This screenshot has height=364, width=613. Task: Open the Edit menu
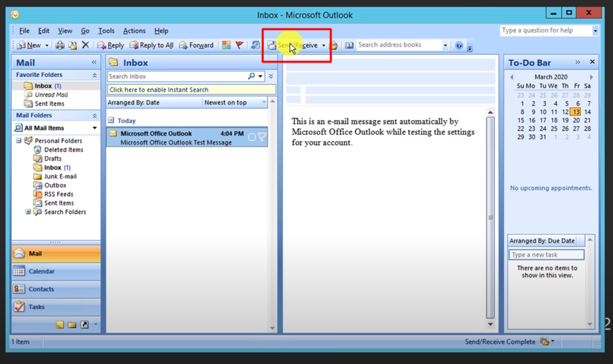(43, 31)
